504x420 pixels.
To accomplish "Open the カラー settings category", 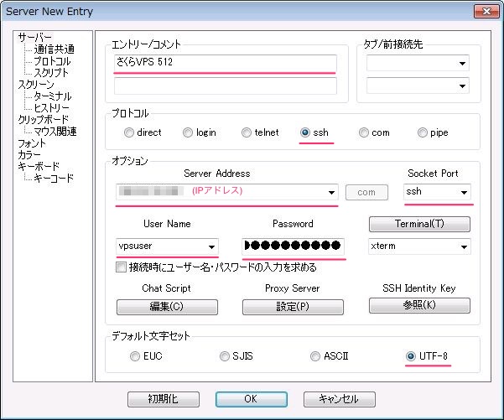I will coord(29,155).
